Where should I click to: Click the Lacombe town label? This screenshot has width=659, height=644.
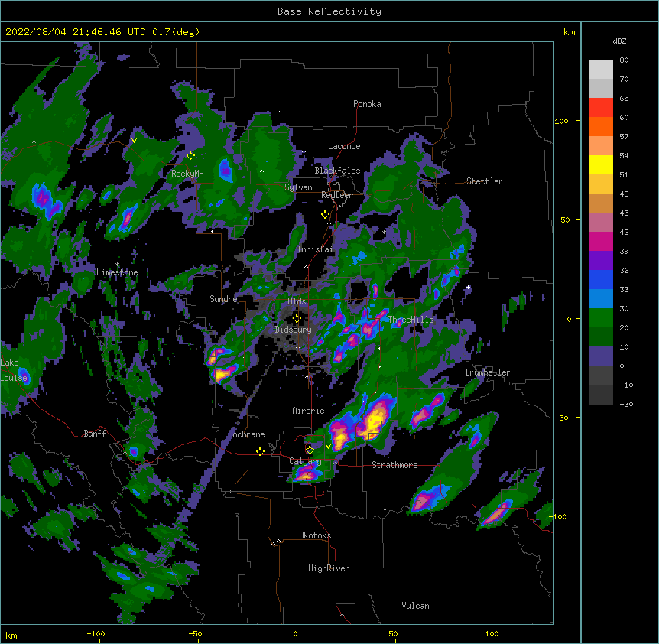pyautogui.click(x=344, y=146)
